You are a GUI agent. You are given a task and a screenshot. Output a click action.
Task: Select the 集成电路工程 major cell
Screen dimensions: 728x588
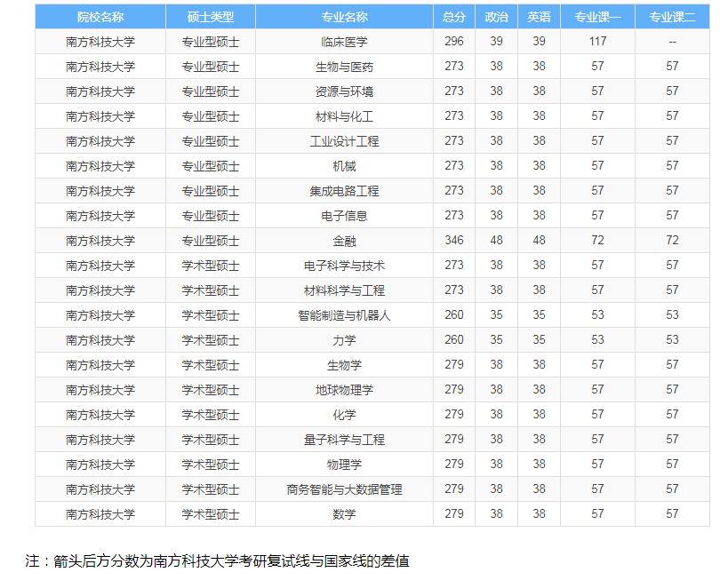tap(344, 191)
